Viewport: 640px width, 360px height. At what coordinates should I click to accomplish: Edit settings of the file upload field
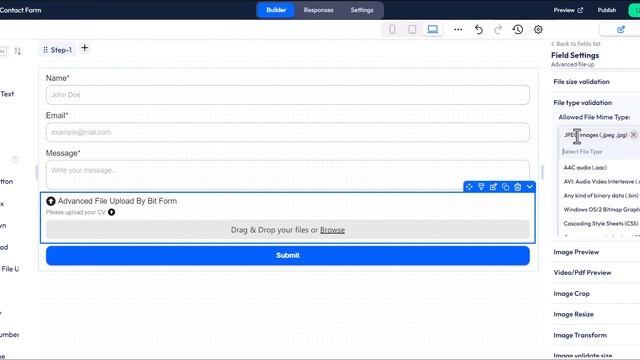(x=493, y=187)
